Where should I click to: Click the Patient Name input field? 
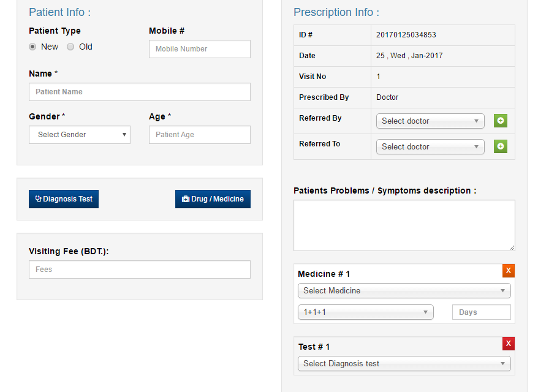[x=139, y=91]
